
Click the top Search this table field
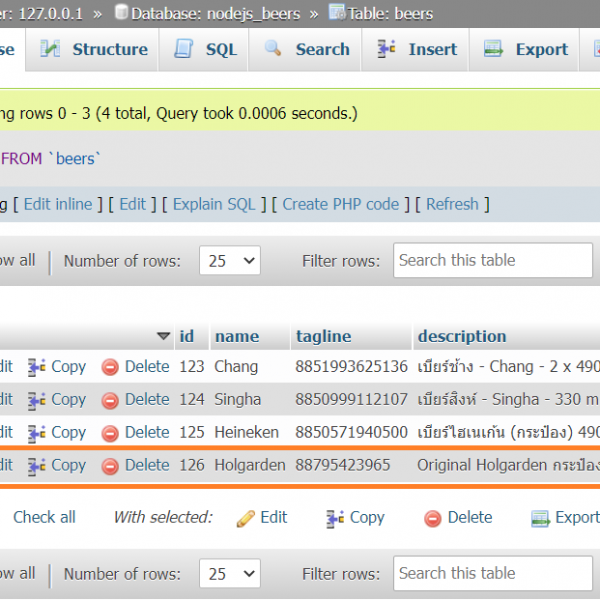coord(493,260)
